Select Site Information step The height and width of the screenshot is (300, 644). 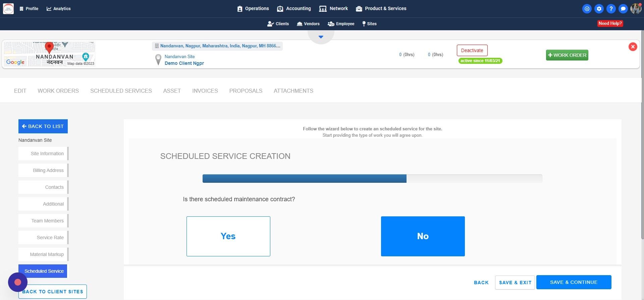click(x=43, y=154)
